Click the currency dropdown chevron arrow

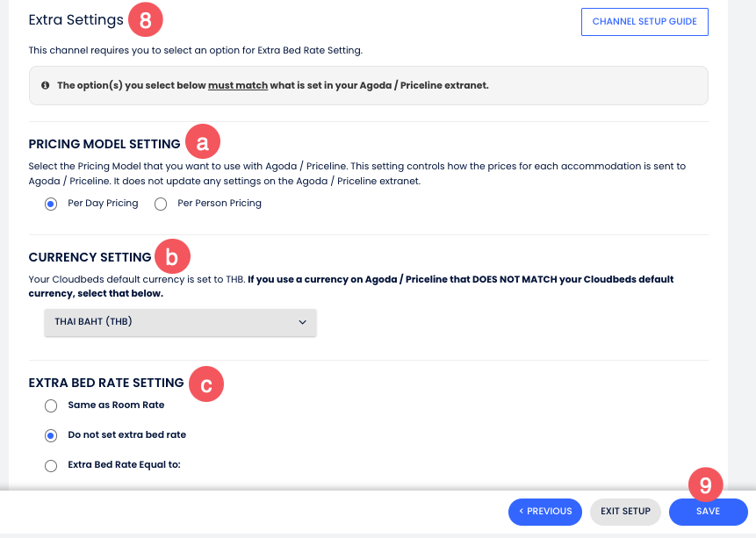[303, 322]
